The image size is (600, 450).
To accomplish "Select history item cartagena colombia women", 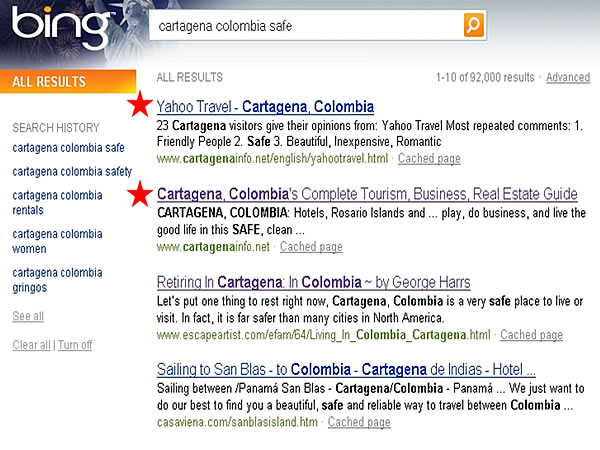I will (57, 240).
